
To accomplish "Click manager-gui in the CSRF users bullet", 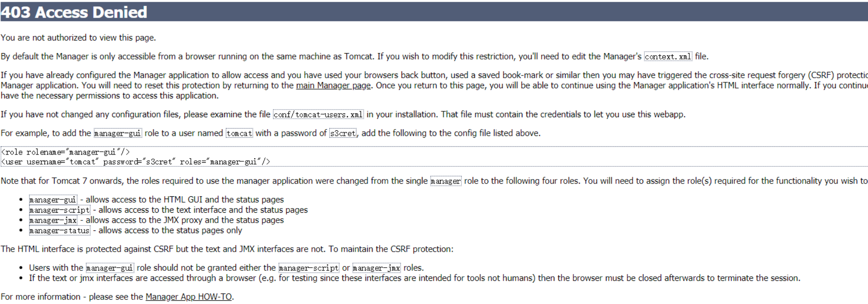I will click(110, 268).
